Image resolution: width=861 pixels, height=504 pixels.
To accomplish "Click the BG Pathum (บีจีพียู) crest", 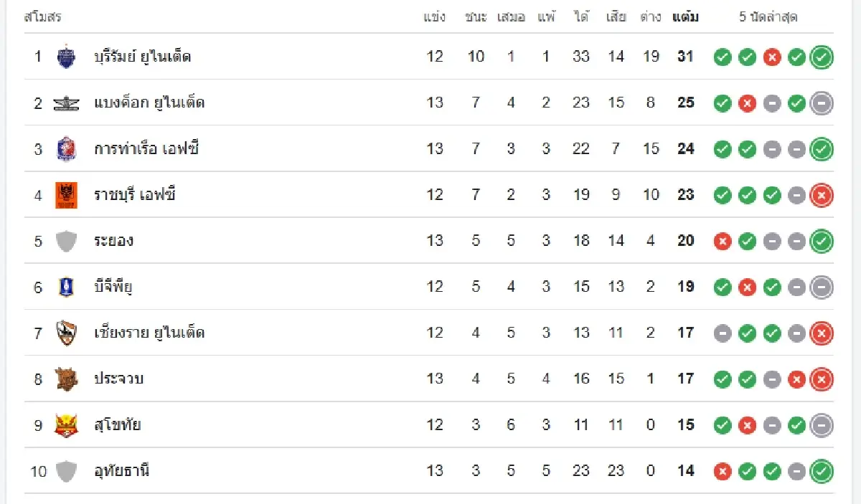I will 66,287.
